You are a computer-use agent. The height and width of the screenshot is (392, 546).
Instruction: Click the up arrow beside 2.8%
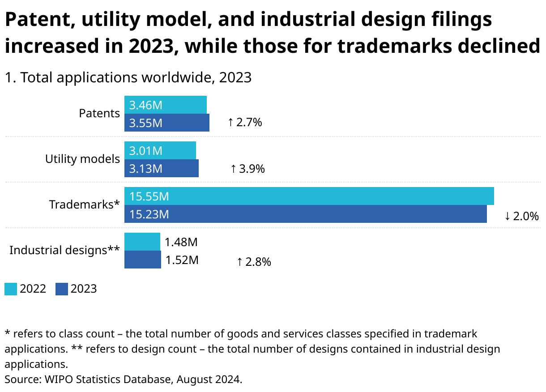[239, 262]
